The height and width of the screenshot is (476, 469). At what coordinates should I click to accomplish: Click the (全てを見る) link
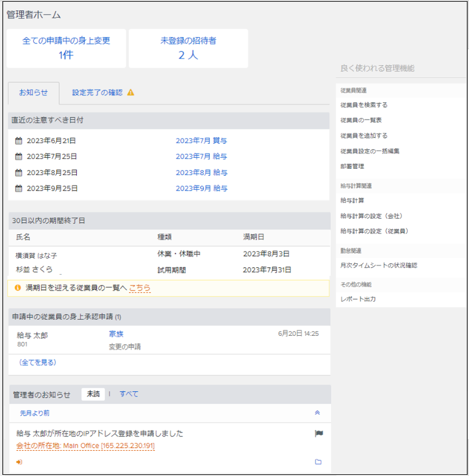[x=38, y=362]
